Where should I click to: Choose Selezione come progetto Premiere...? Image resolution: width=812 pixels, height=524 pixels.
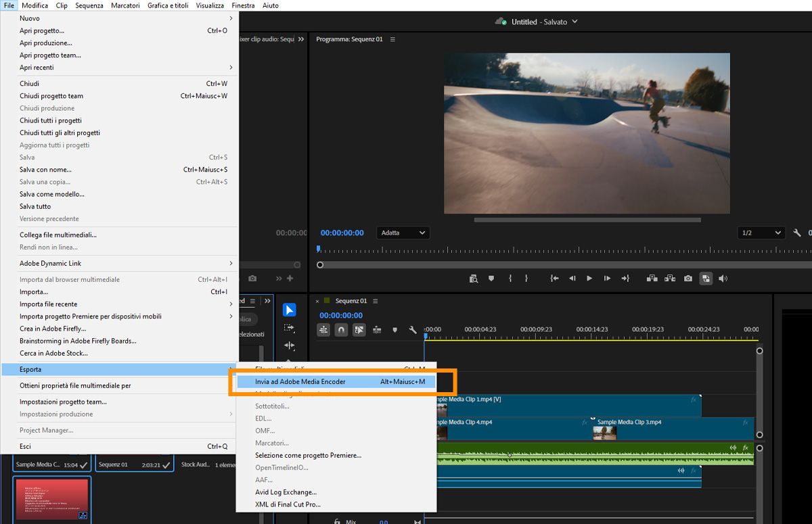pos(336,456)
